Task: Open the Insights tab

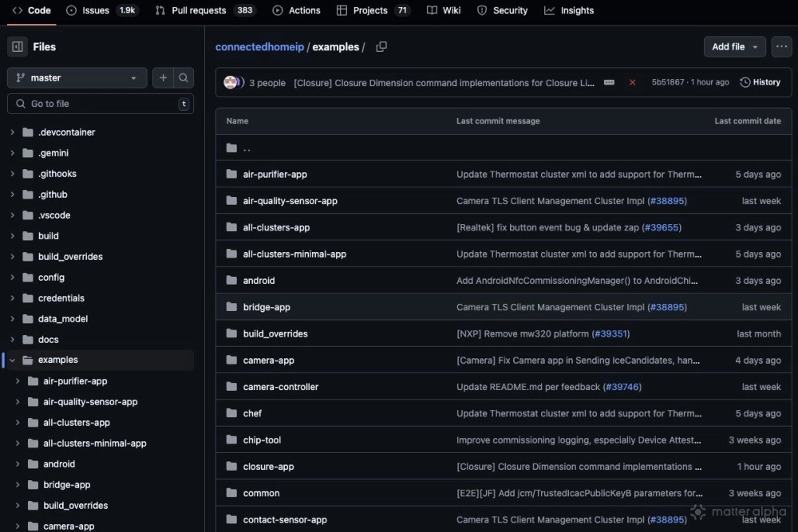Action: coord(569,10)
